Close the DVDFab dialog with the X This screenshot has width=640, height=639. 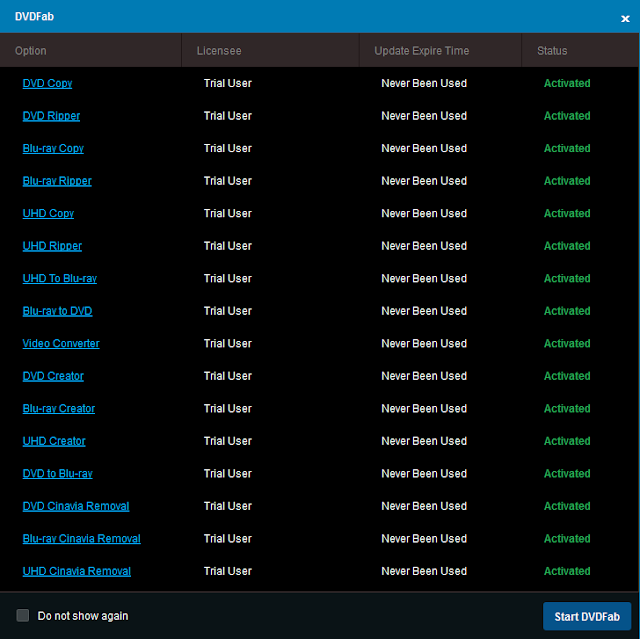coord(625,19)
